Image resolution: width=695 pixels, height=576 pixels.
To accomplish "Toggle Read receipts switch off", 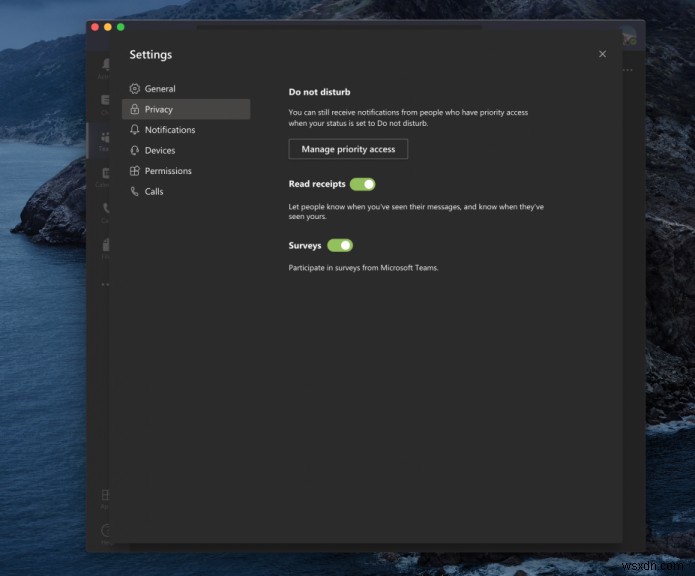I will coord(363,184).
